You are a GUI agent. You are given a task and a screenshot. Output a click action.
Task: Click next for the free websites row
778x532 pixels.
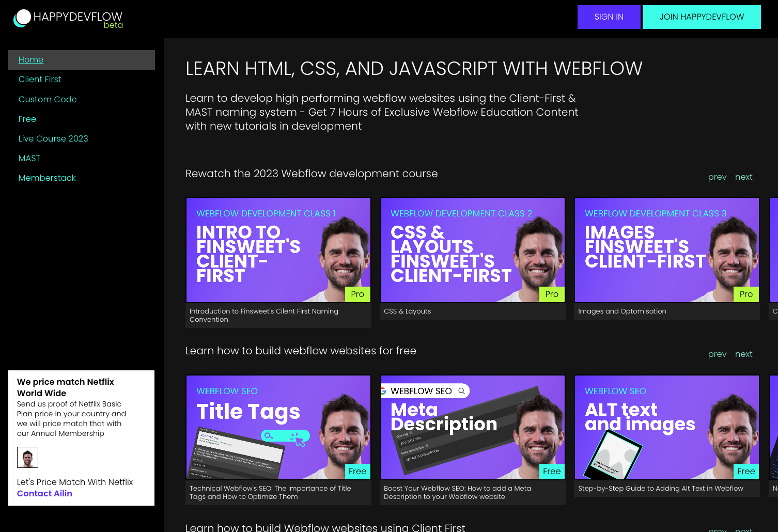[x=743, y=354]
